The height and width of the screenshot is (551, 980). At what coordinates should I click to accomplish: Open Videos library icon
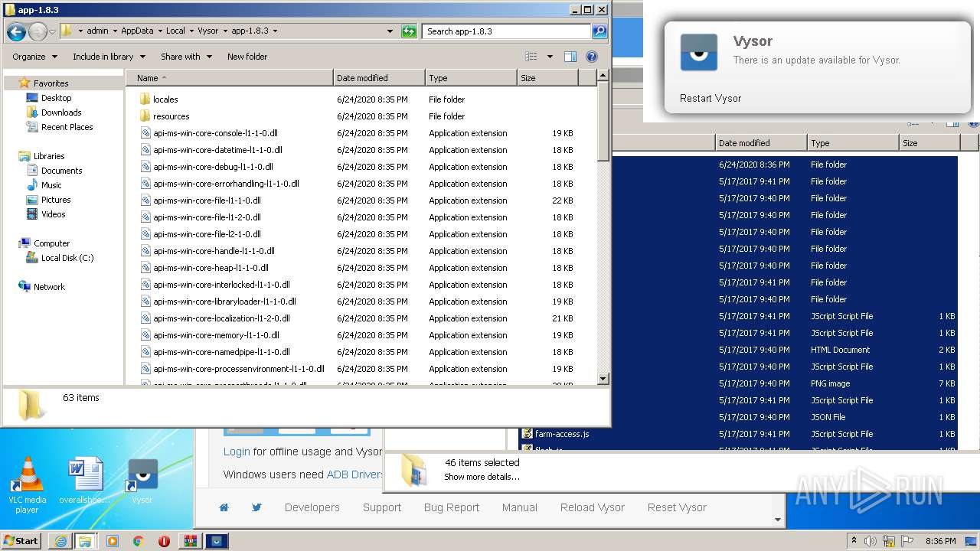[32, 214]
